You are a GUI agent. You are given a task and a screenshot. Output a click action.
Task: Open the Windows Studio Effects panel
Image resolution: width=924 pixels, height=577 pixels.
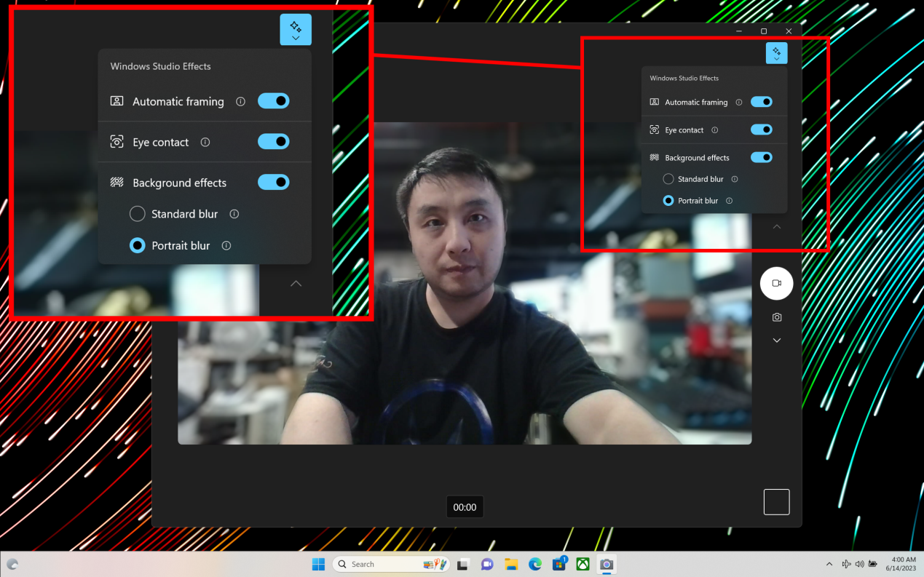(776, 52)
